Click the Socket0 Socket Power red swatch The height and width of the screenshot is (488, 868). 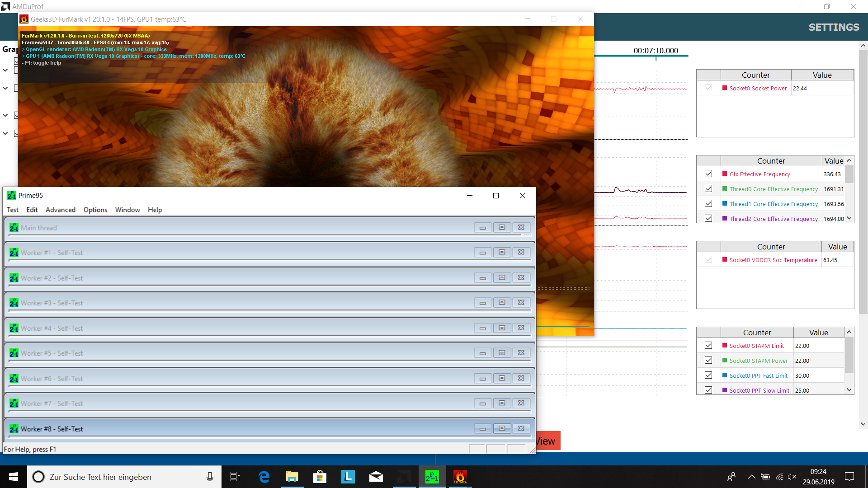click(725, 88)
